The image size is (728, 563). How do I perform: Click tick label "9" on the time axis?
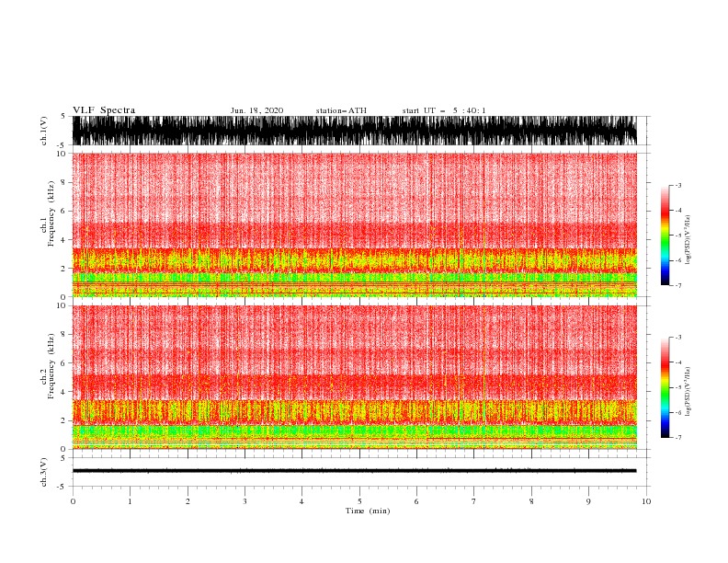pyautogui.click(x=588, y=501)
